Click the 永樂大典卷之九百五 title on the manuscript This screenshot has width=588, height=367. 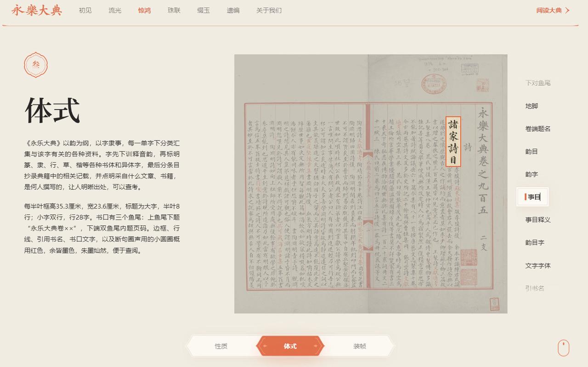[483, 161]
